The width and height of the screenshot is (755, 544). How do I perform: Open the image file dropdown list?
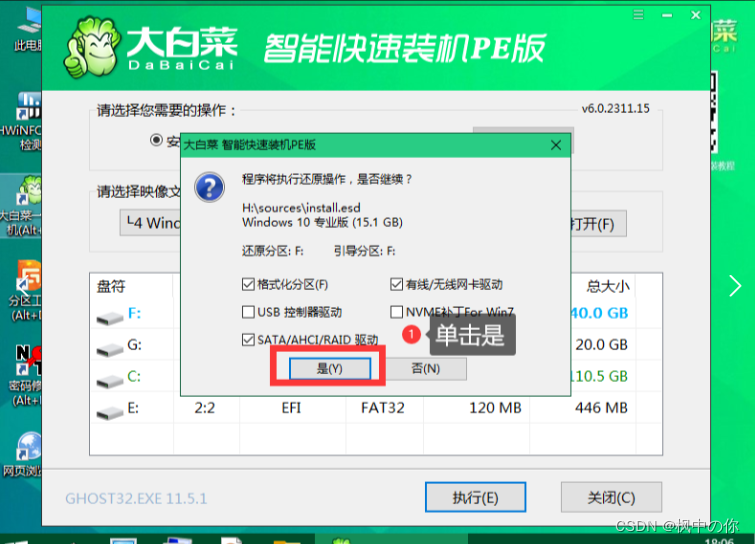pyautogui.click(x=150, y=223)
